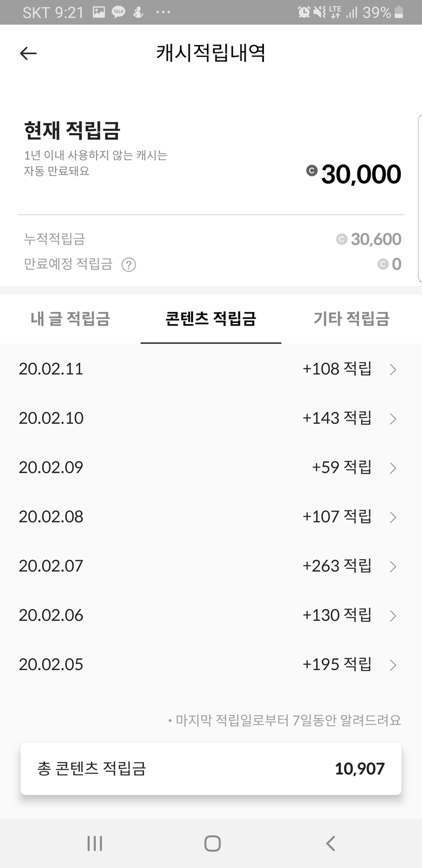Switch to the 내 글 적립금 tab
Screen dimensions: 422x868
(70, 319)
